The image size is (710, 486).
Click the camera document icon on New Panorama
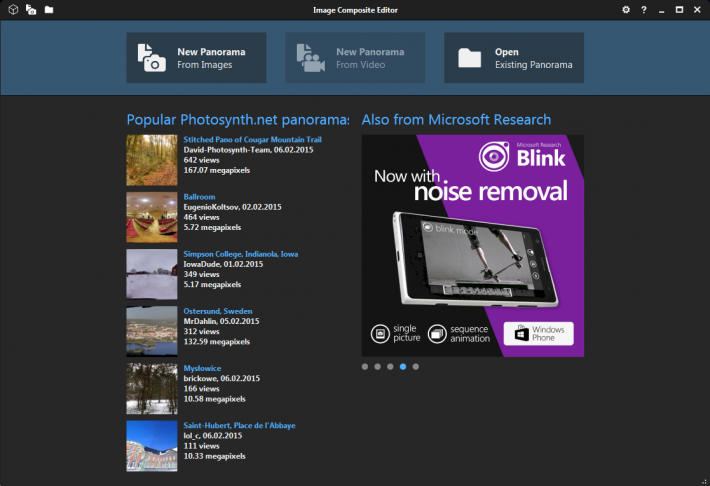(x=151, y=58)
